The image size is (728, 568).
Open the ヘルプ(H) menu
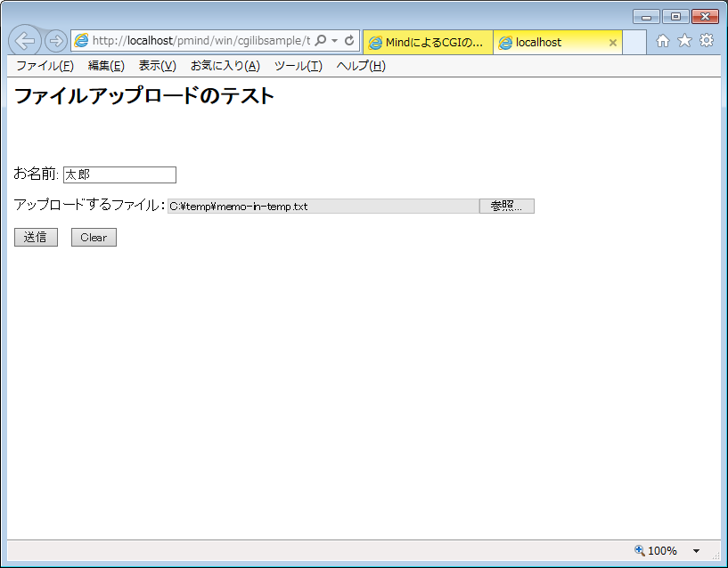(x=361, y=66)
